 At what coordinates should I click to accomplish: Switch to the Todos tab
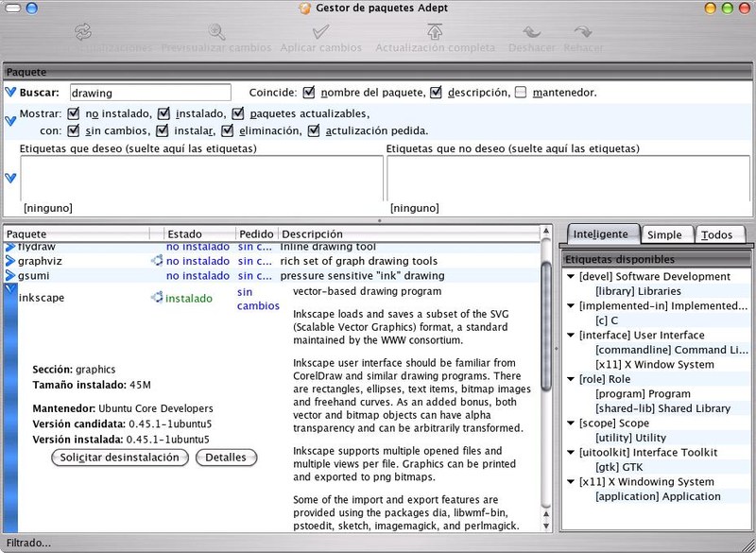pos(720,234)
